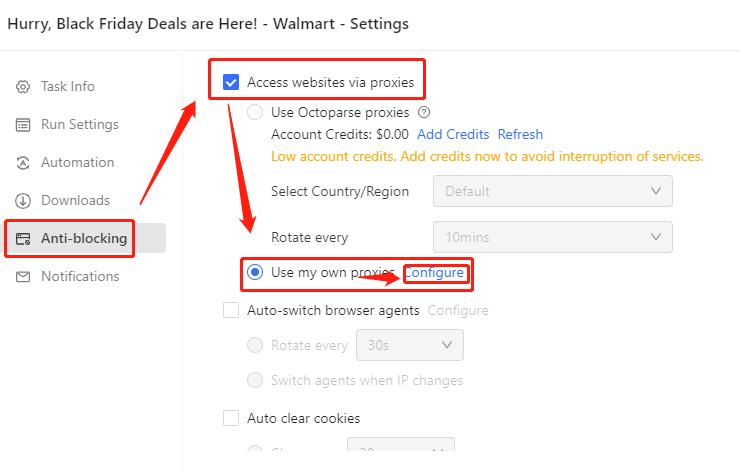Click the Anti-blocking sidebar icon

(23, 239)
